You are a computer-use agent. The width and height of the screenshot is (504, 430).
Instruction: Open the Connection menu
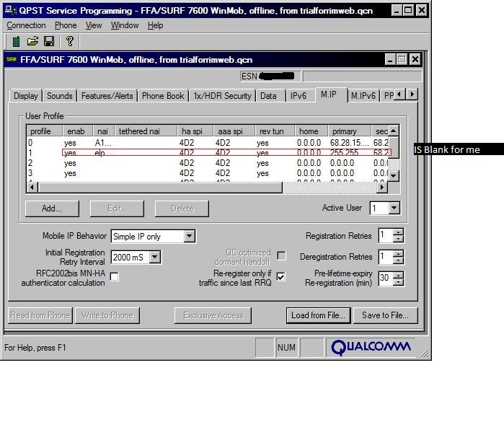(x=26, y=25)
